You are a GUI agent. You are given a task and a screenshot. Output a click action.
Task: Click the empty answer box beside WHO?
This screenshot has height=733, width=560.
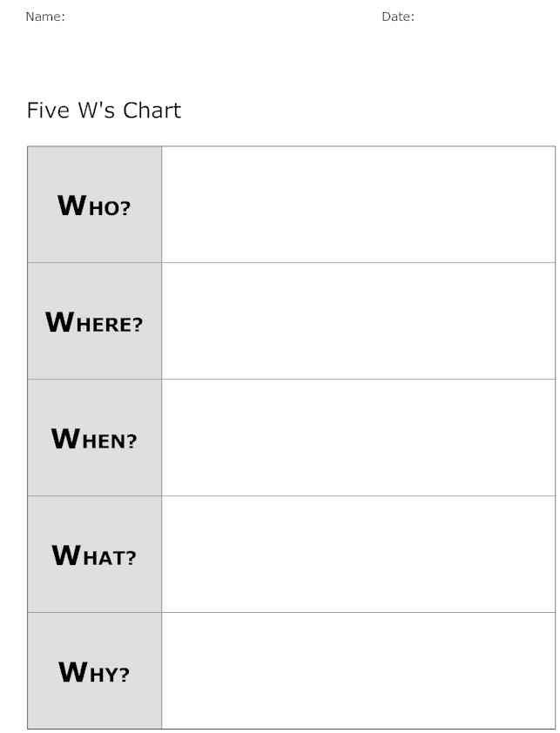pos(358,205)
